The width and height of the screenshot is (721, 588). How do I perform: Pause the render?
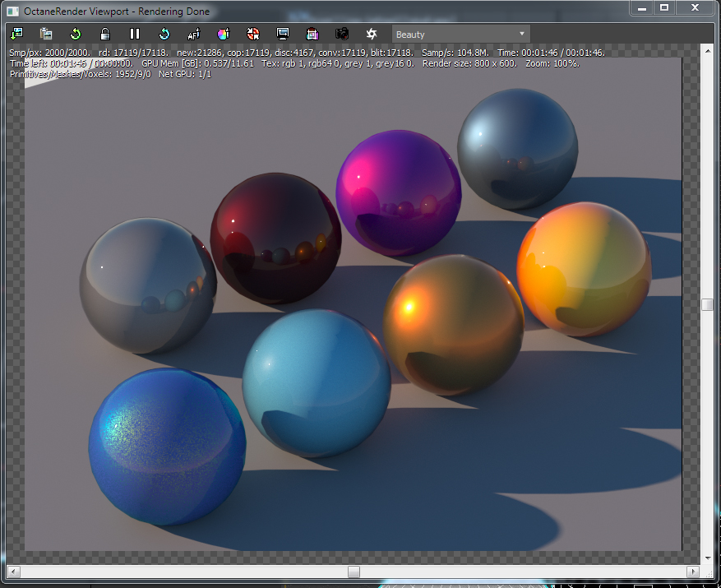(135, 34)
